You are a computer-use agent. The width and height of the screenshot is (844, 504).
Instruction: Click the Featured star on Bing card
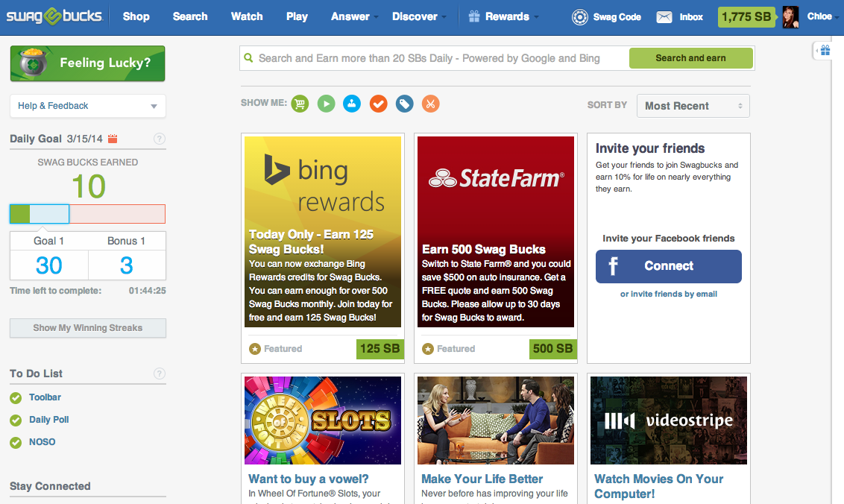[254, 349]
